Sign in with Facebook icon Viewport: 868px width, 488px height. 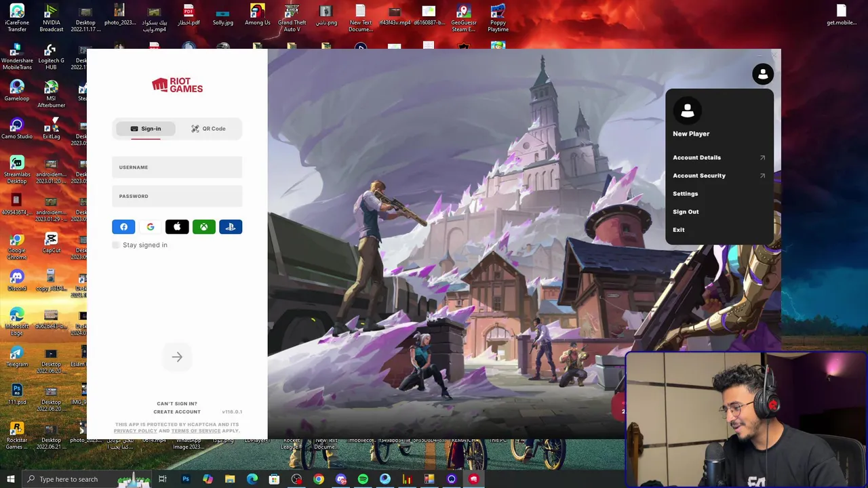pyautogui.click(x=123, y=227)
